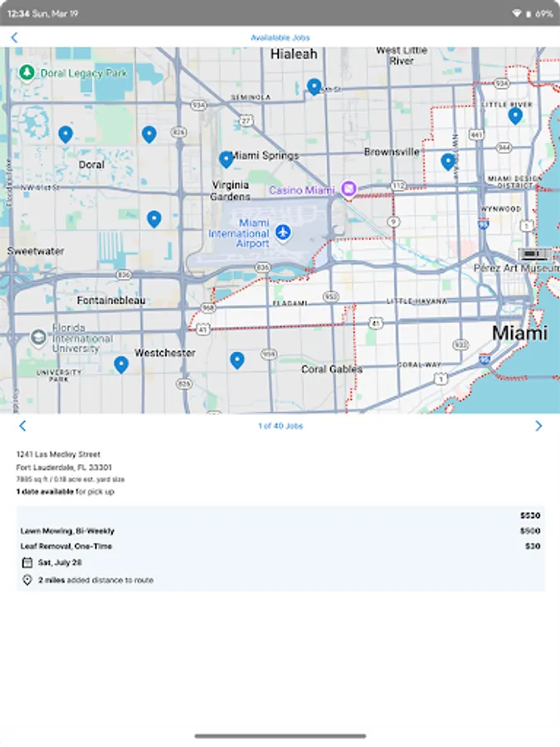Tap the job pin east of Brownsville
Viewport: 560px width, 747px height.
pyautogui.click(x=448, y=162)
